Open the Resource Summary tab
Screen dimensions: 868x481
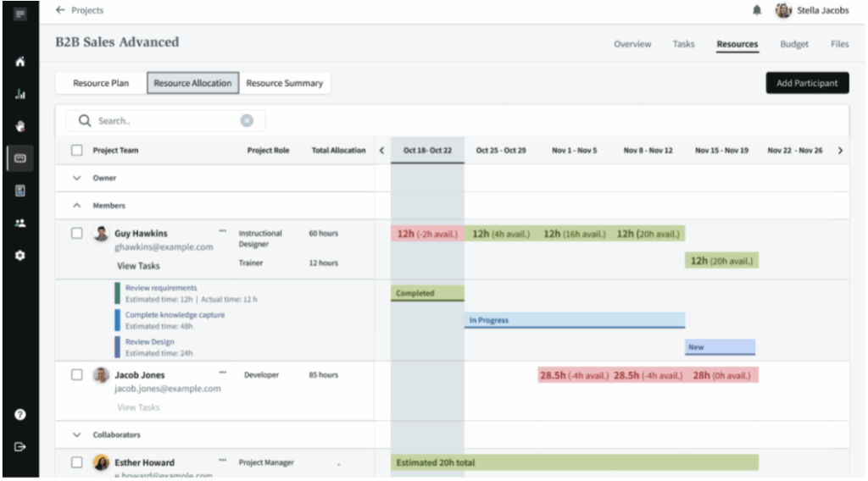coord(284,83)
